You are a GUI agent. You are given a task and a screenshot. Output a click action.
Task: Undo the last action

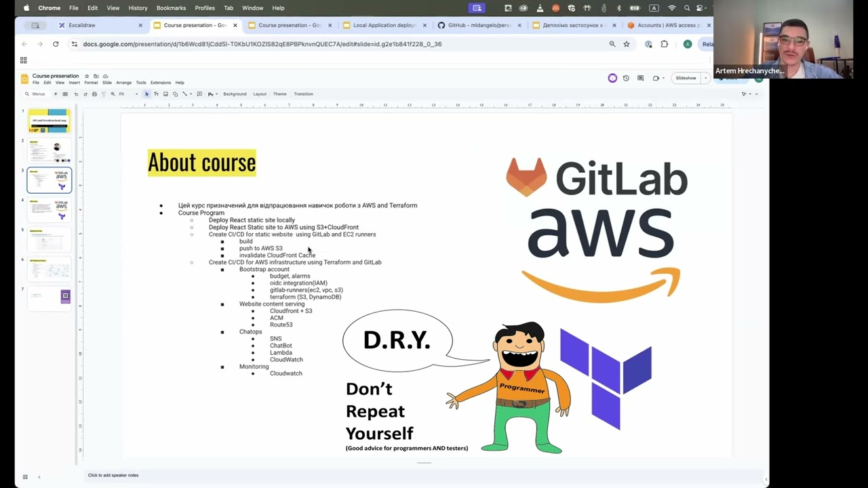point(76,94)
